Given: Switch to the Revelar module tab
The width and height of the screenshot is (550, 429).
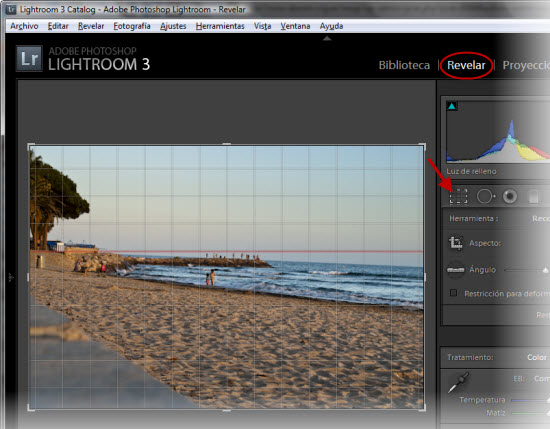Looking at the screenshot, I should pyautogui.click(x=466, y=65).
